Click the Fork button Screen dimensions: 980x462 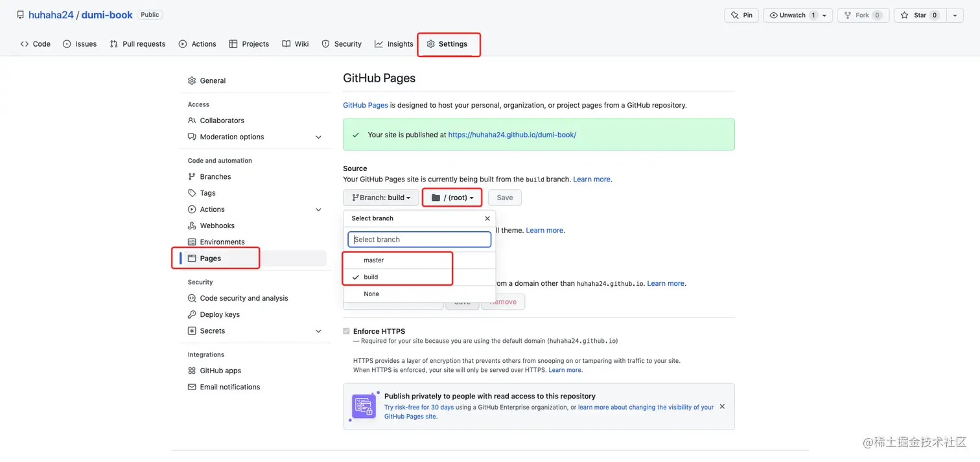(x=862, y=15)
